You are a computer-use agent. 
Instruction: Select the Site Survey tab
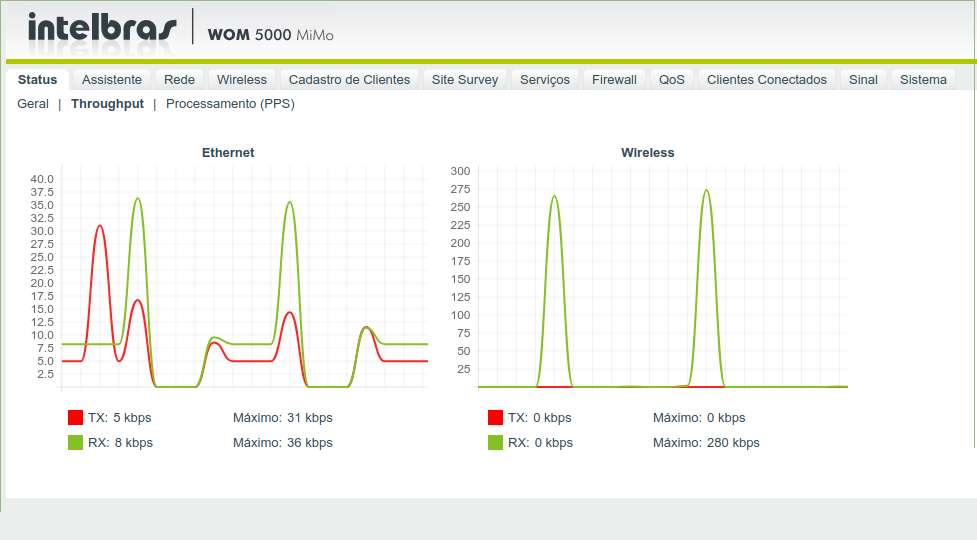coord(465,80)
